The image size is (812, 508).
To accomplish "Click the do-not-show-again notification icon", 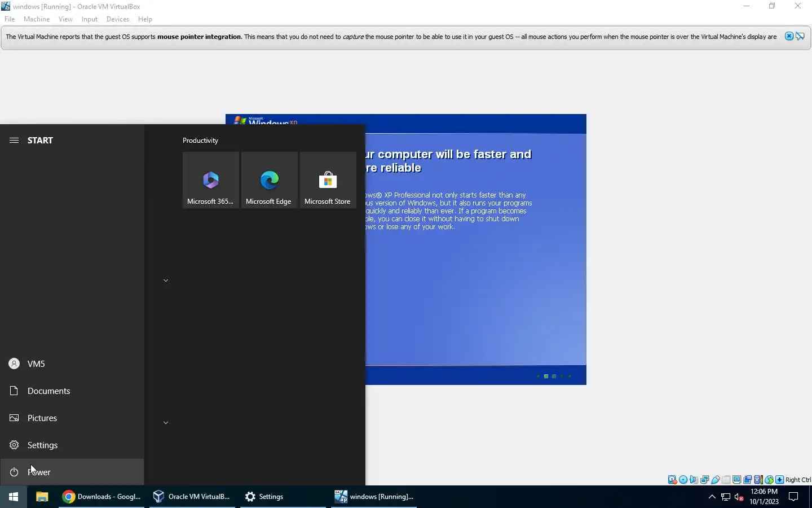I will (800, 36).
